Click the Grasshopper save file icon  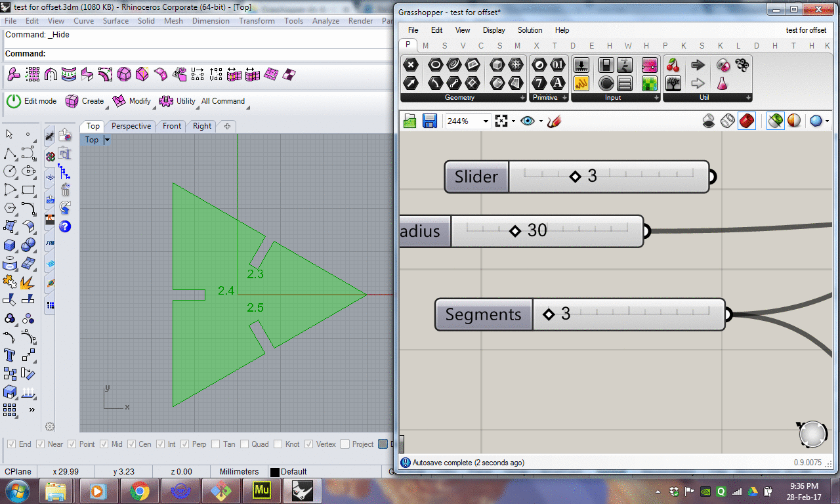pyautogui.click(x=430, y=121)
